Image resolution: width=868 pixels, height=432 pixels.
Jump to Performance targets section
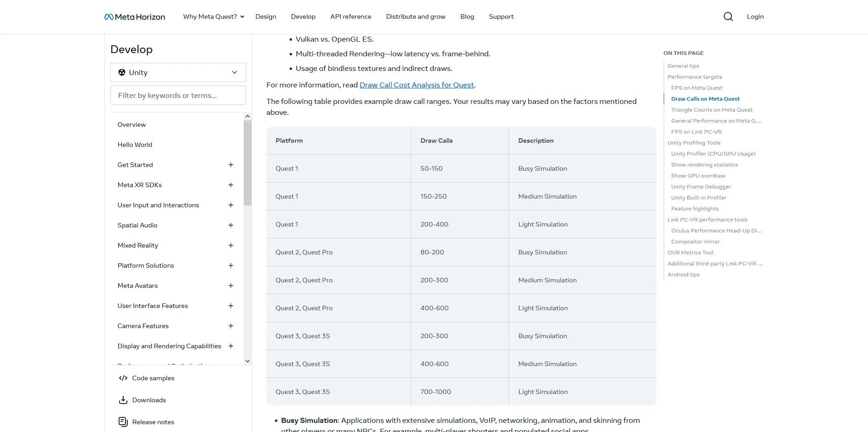pyautogui.click(x=695, y=77)
